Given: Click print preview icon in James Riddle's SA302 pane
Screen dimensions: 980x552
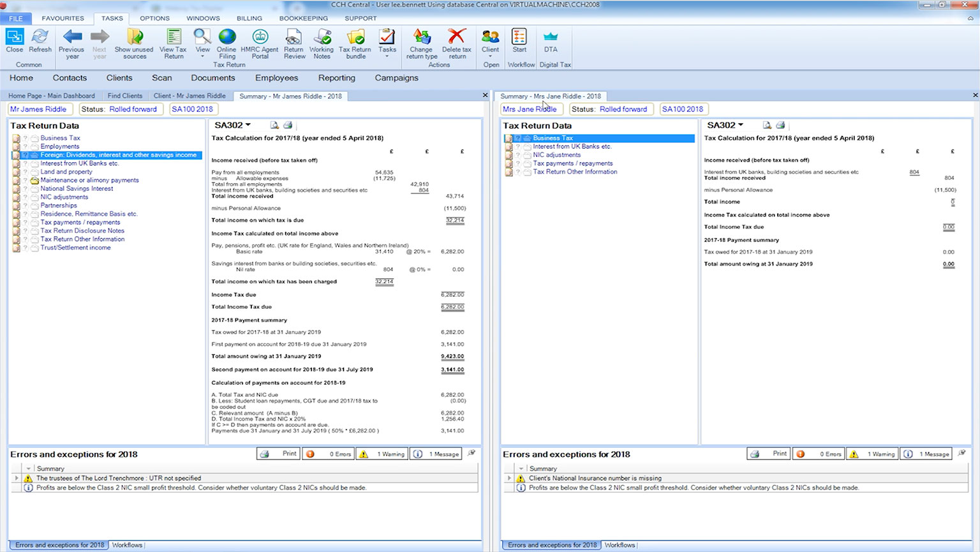Looking at the screenshot, I should 274,126.
